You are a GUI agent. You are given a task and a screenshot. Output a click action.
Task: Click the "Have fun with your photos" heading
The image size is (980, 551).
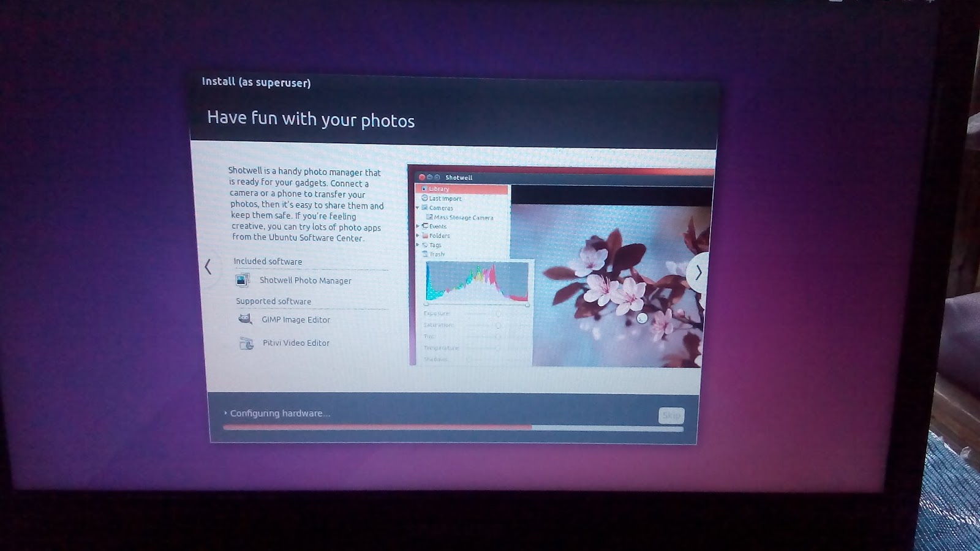point(311,119)
